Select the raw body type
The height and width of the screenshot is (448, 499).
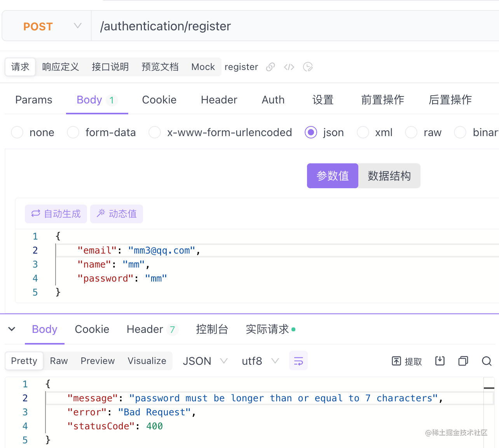424,133
